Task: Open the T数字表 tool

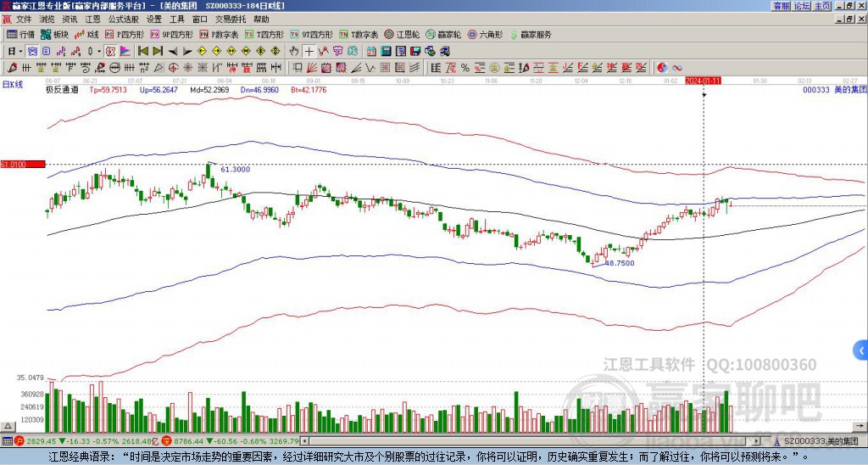Action: (359, 34)
